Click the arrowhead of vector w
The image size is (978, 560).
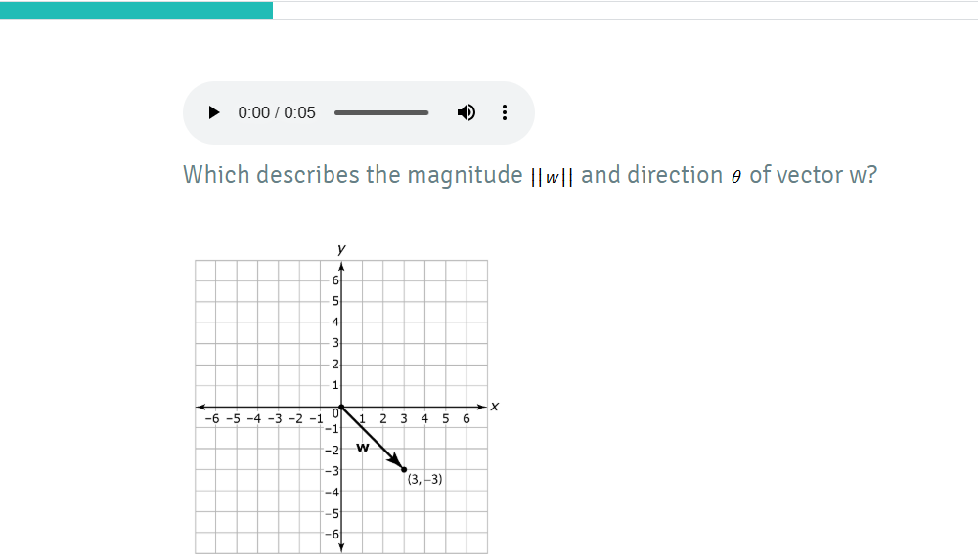coord(394,460)
